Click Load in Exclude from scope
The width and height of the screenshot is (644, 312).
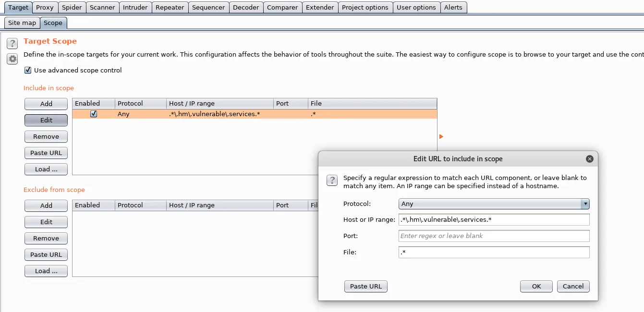(x=46, y=271)
